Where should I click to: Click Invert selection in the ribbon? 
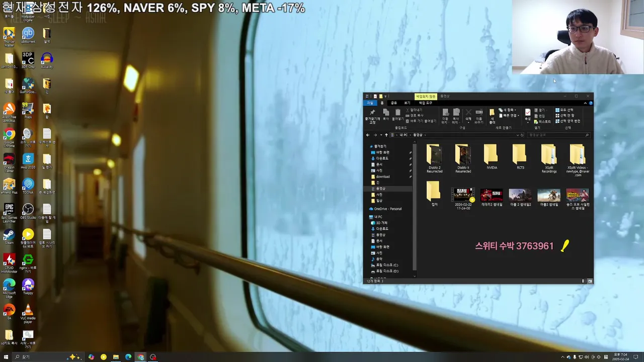(x=568, y=121)
